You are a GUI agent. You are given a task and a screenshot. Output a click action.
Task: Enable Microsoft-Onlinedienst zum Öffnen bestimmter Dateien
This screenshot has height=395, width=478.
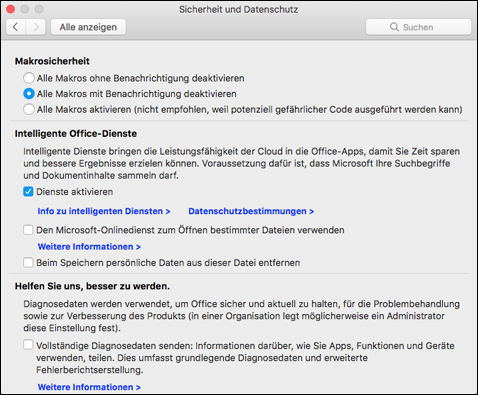click(x=28, y=230)
